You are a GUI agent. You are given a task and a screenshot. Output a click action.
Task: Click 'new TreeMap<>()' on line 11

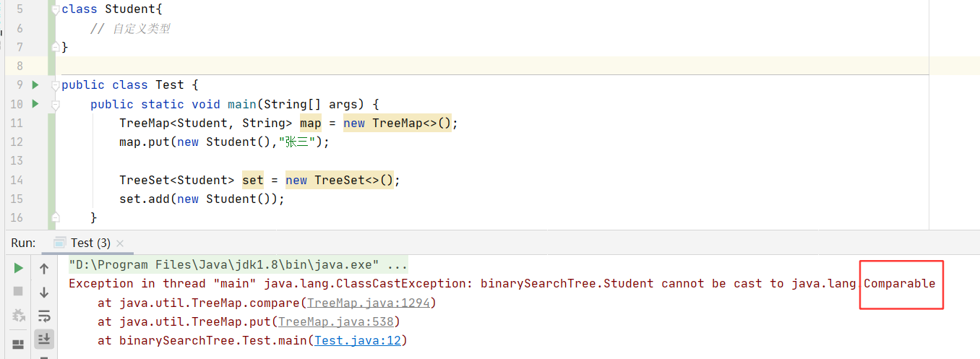(x=397, y=123)
